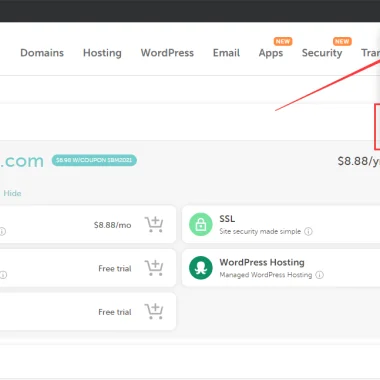This screenshot has height=380, width=380.
Task: Click the NEW badge above Security
Action: click(342, 41)
